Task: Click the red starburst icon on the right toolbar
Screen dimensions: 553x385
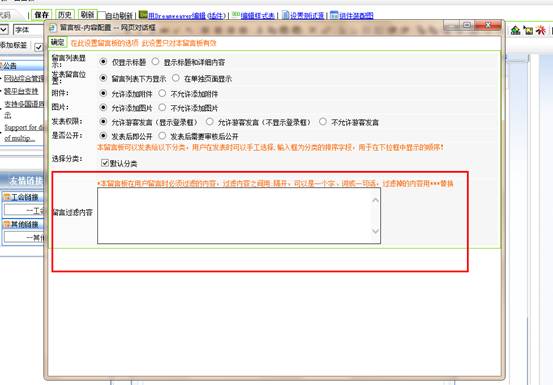Action: (541, 30)
